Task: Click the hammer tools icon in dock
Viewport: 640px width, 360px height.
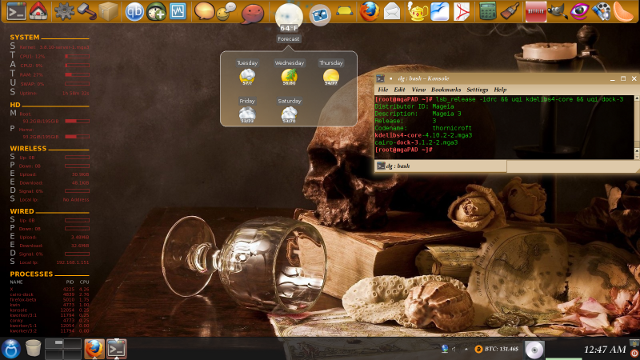Action: pyautogui.click(x=86, y=11)
